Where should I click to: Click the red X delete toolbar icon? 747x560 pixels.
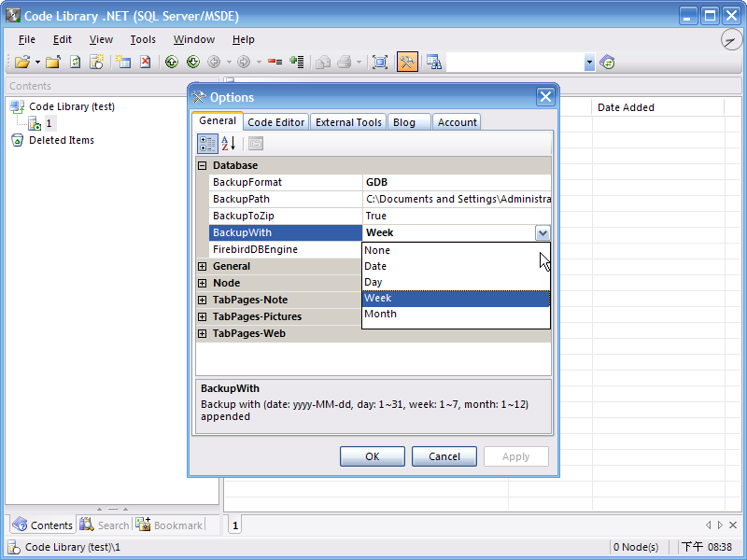coord(146,62)
